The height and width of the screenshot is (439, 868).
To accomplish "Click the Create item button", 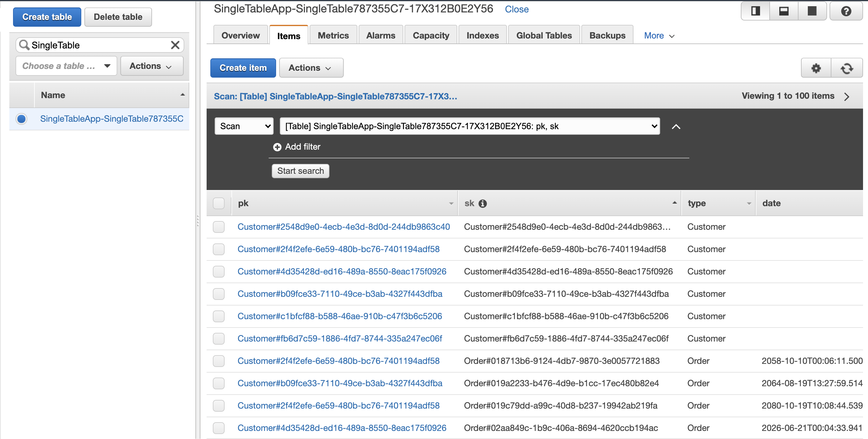I will click(243, 68).
